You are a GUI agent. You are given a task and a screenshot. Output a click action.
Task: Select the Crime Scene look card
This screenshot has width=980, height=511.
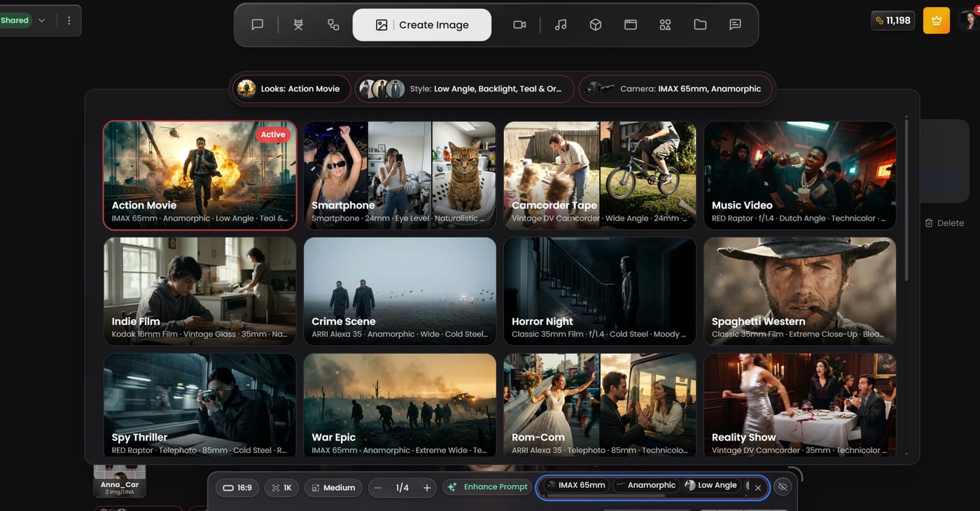400,291
